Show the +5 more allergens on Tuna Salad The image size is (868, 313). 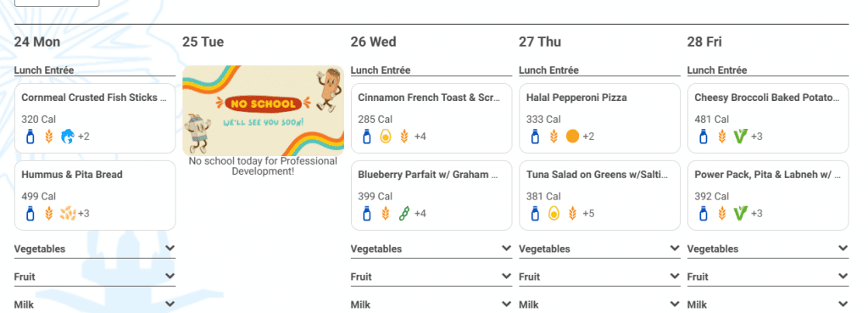click(x=588, y=213)
